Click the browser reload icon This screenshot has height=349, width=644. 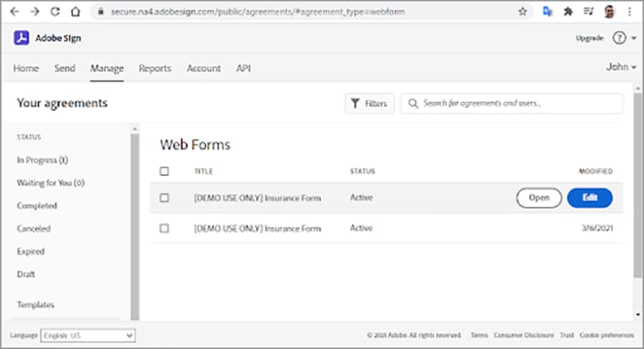[55, 12]
